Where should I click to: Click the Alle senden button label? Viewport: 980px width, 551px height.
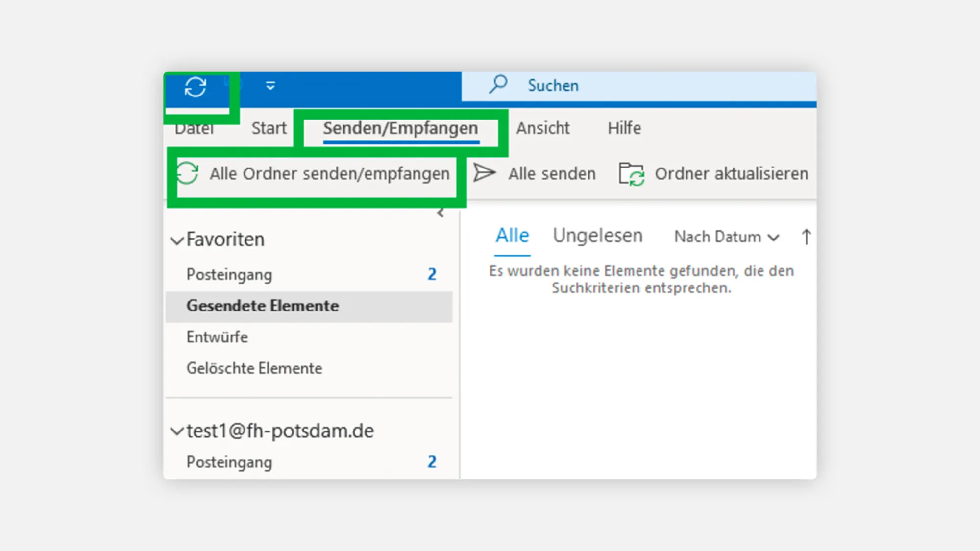click(x=552, y=174)
